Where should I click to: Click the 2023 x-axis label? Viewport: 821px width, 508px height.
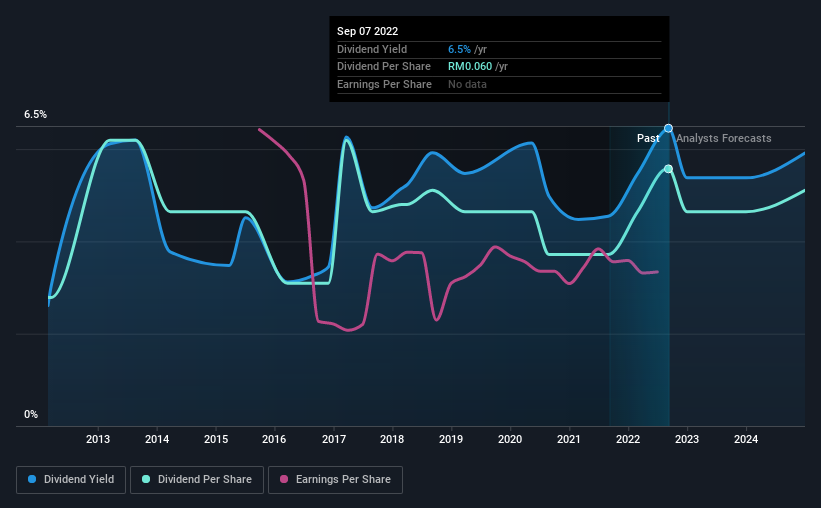point(686,439)
